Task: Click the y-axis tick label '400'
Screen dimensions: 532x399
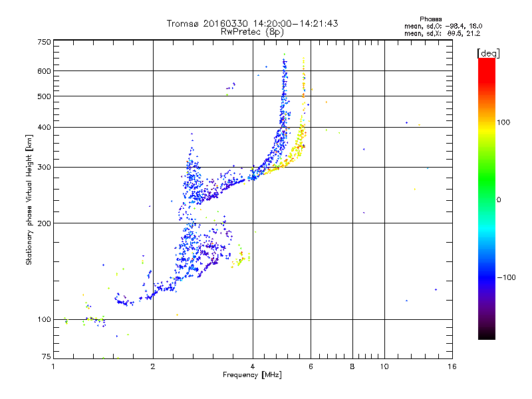Action: point(44,128)
